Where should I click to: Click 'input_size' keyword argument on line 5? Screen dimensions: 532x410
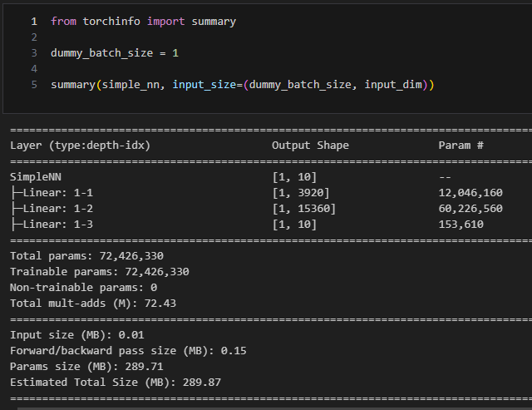(204, 85)
